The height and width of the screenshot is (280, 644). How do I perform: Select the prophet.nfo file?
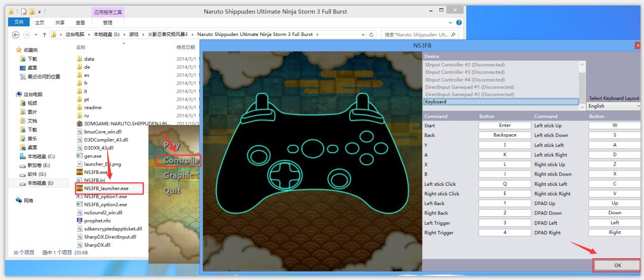click(x=97, y=221)
